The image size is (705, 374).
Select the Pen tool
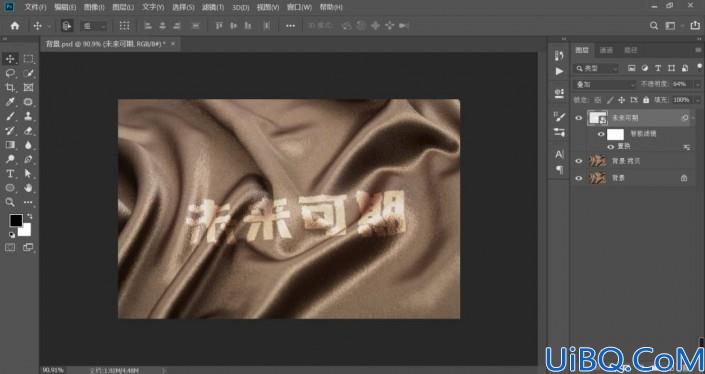click(x=28, y=159)
